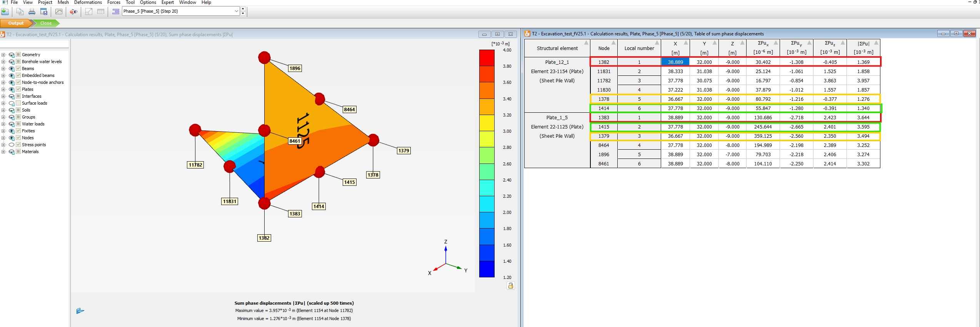980x327 pixels.
Task: Open the Window menu
Action: click(188, 2)
